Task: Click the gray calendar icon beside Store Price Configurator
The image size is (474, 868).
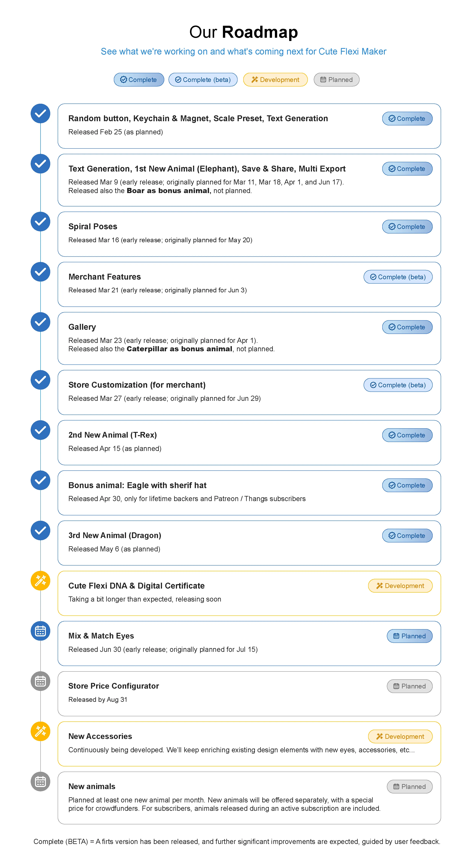Action: (40, 681)
